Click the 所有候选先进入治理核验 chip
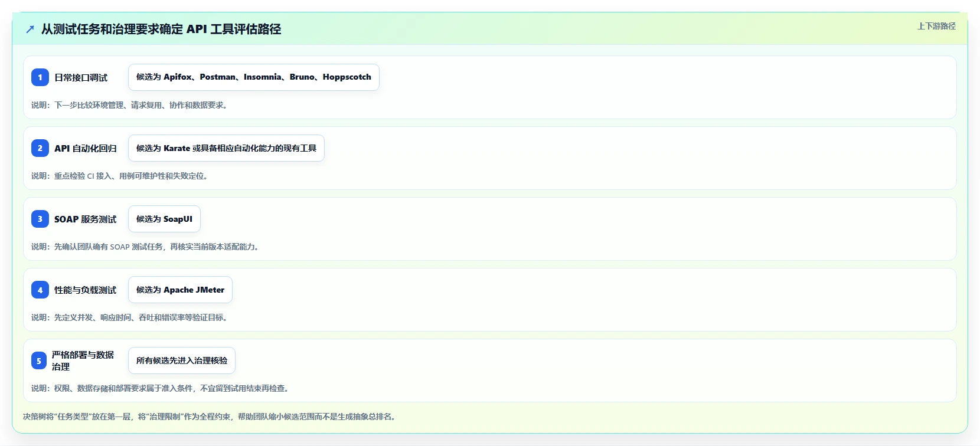 coord(182,360)
